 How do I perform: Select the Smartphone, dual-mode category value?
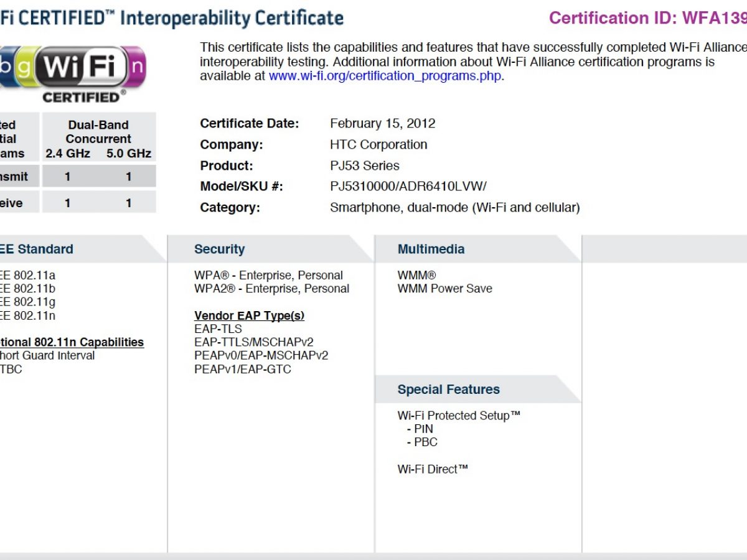[454, 208]
